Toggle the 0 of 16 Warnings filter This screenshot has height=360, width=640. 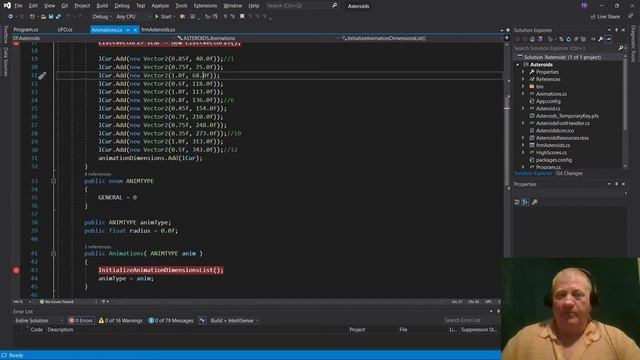120,321
